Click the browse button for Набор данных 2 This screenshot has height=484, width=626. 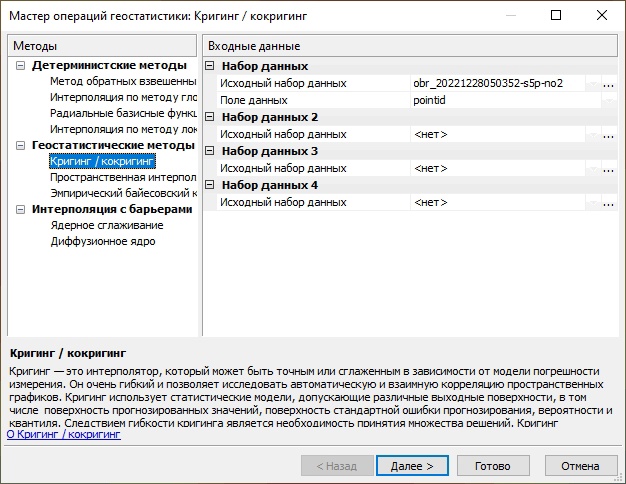(609, 135)
